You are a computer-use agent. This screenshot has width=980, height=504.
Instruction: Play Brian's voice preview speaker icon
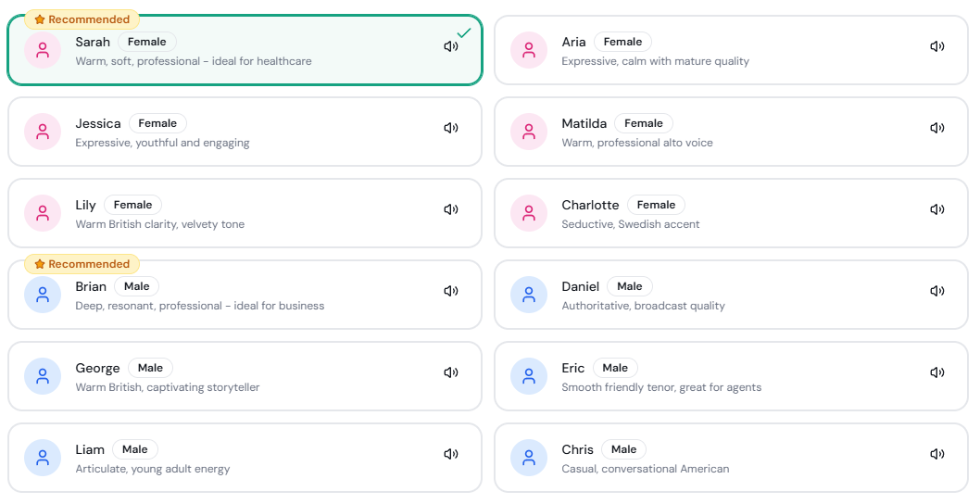451,291
